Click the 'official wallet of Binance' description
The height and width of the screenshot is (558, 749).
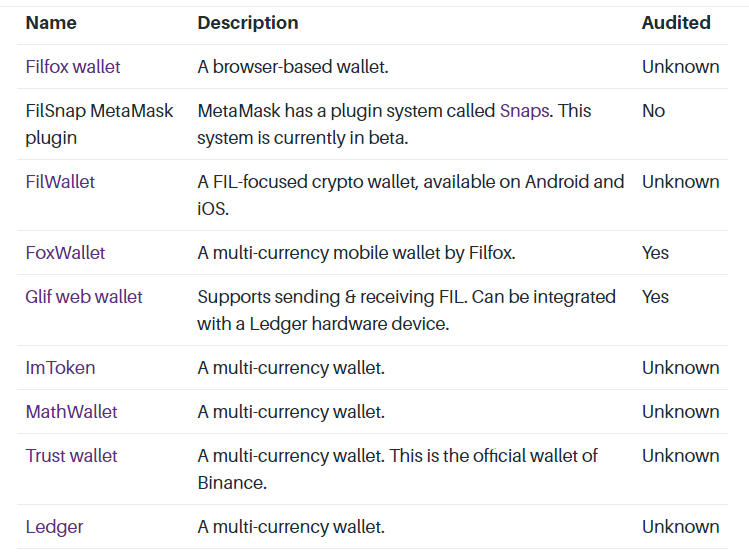397,469
